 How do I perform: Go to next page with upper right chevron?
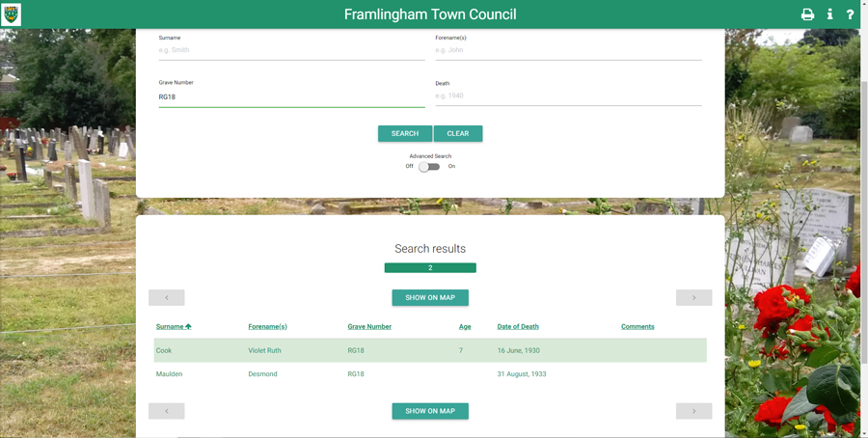pyautogui.click(x=693, y=297)
